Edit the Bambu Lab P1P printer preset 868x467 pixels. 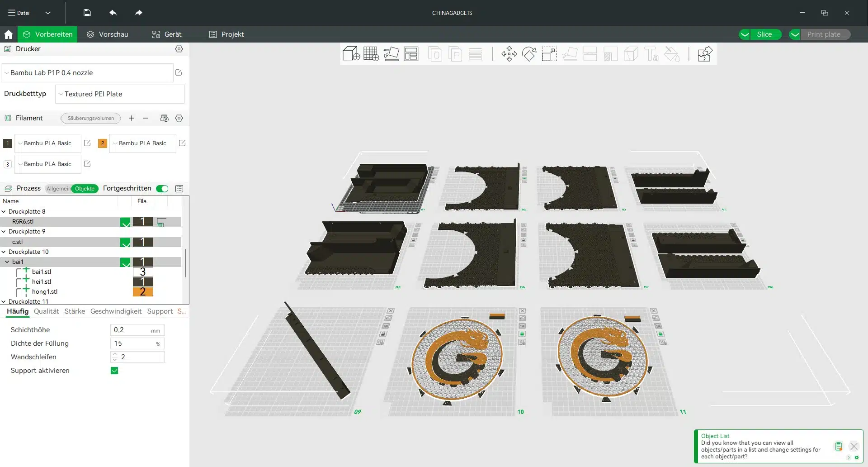179,72
